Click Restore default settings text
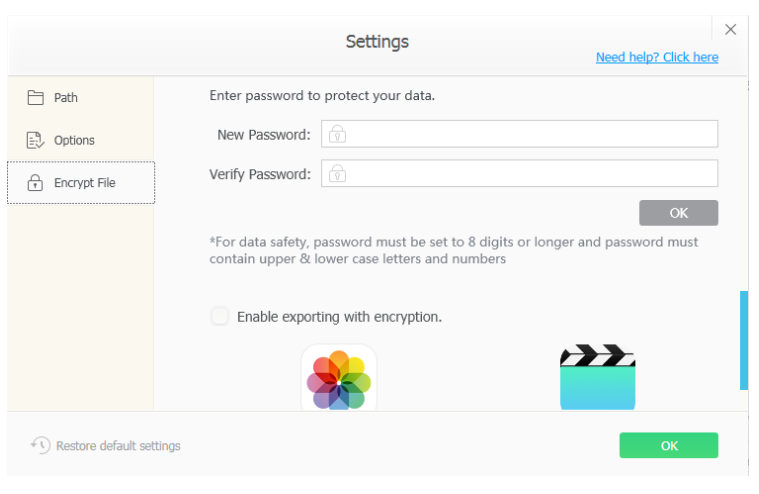Screen dimensions: 759x494 click(118, 446)
